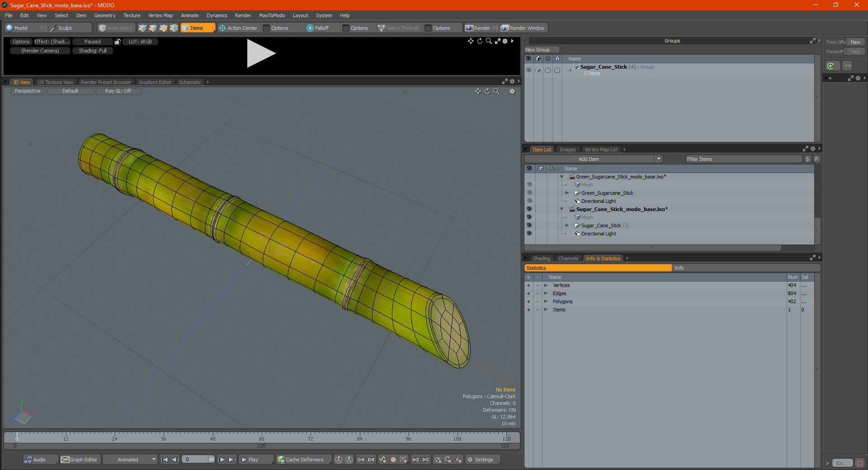Open Graph Editor
The image size is (868, 470).
[x=80, y=460]
